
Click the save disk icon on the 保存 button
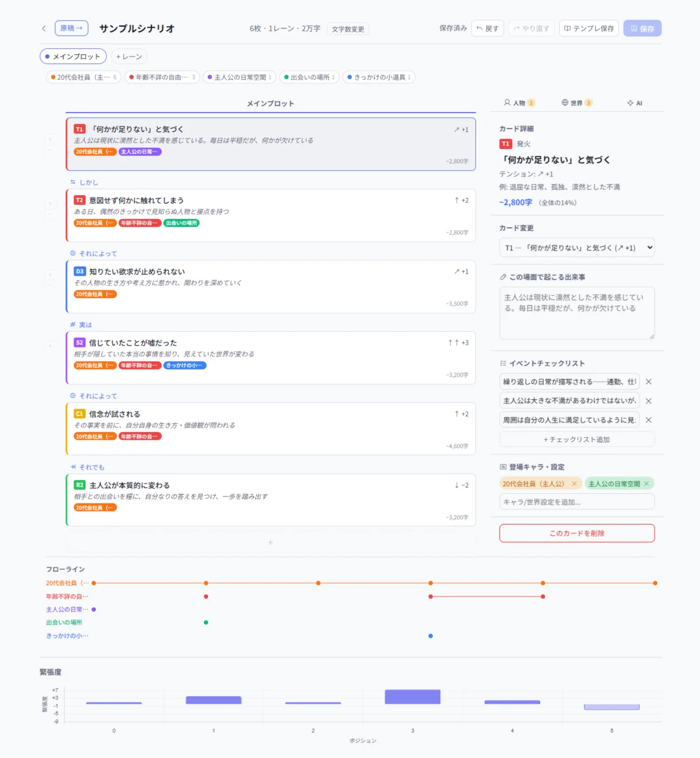pyautogui.click(x=635, y=28)
